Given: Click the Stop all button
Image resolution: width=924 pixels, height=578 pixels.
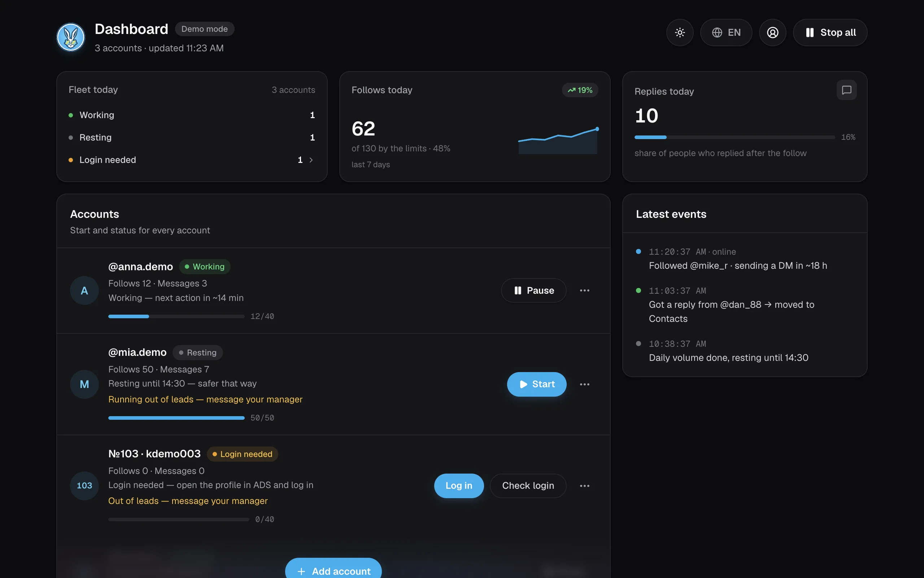Looking at the screenshot, I should pyautogui.click(x=830, y=33).
